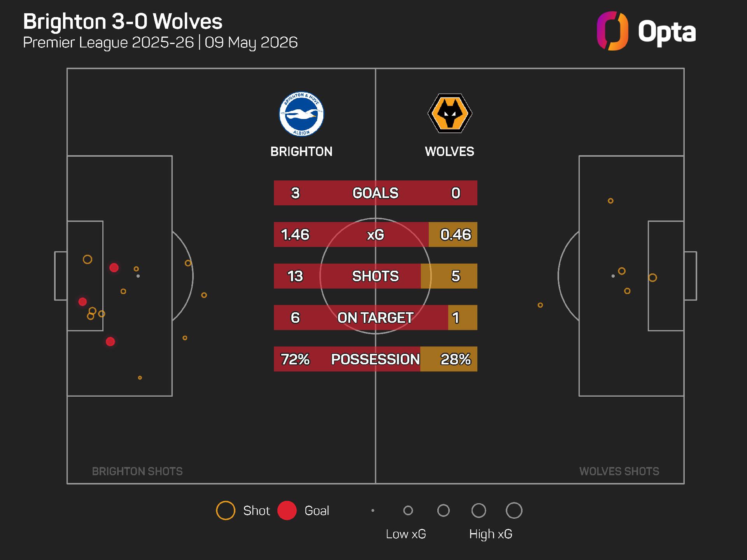Viewport: 747px width, 560px height.
Task: Click the BRIGHTON team name label
Action: [302, 152]
